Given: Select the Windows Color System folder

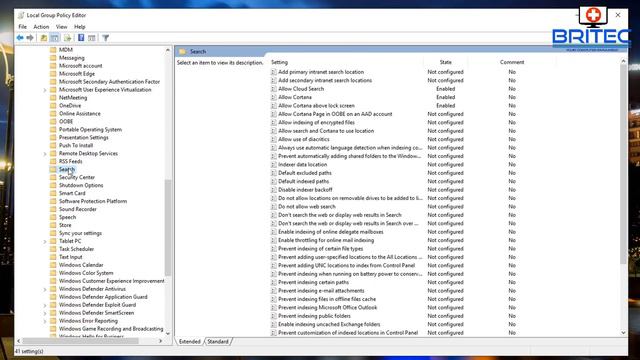Looking at the screenshot, I should pos(86,273).
